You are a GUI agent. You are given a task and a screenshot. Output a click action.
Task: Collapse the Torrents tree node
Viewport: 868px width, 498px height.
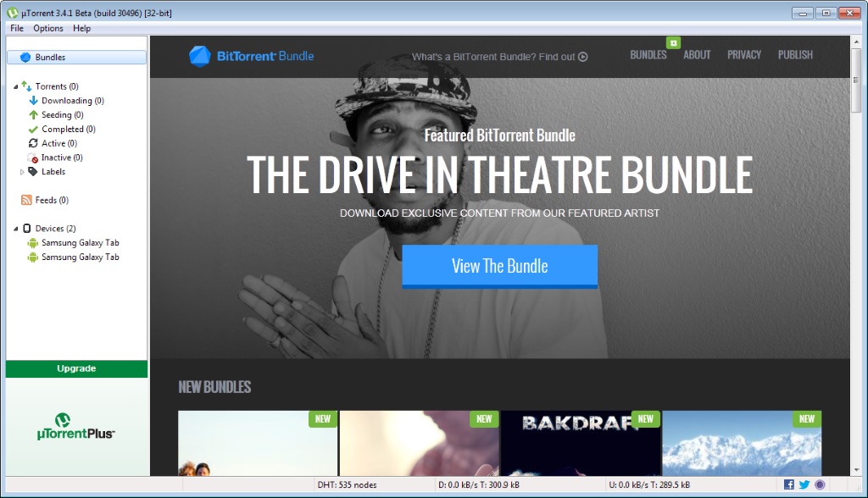tap(15, 86)
